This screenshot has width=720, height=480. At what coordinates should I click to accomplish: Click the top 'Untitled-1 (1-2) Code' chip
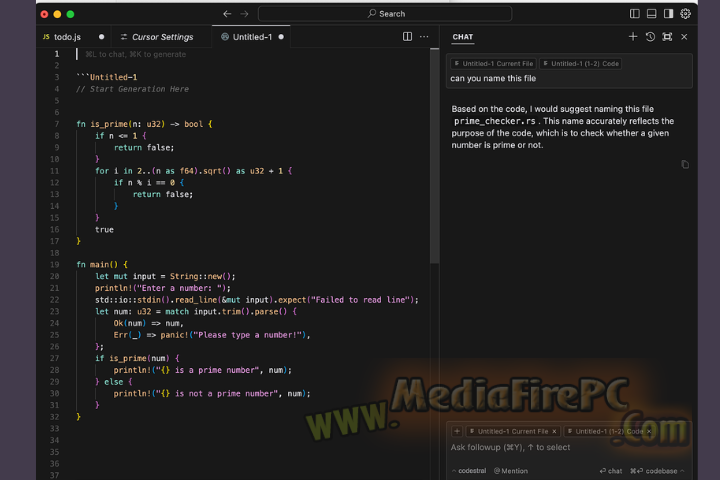pyautogui.click(x=580, y=63)
